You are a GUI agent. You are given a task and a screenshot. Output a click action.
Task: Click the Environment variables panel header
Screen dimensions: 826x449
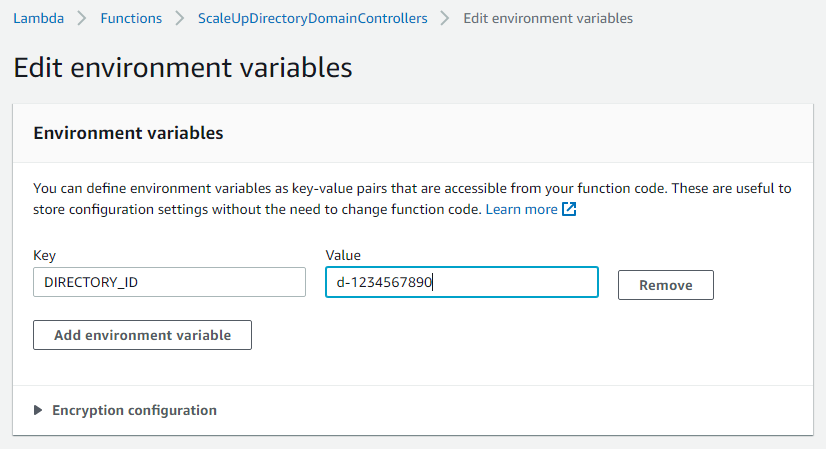tap(128, 133)
